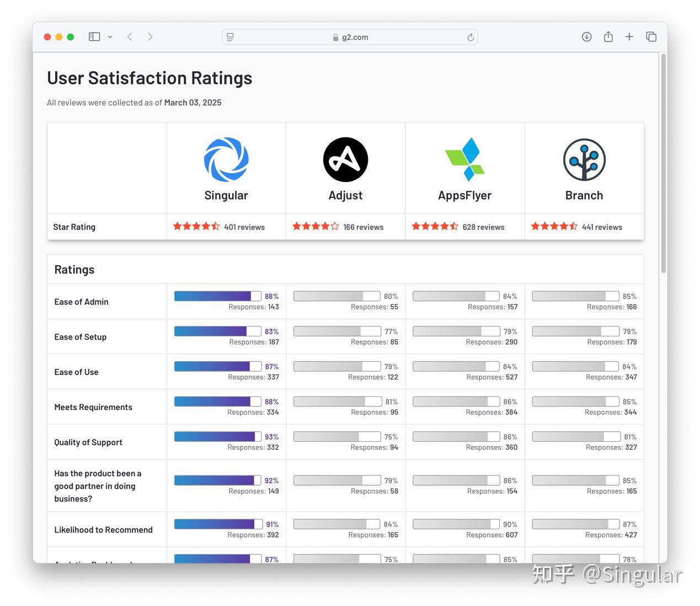Screen dimensions: 700x606
Task: Select the Meets Requirements row label
Action: point(93,407)
